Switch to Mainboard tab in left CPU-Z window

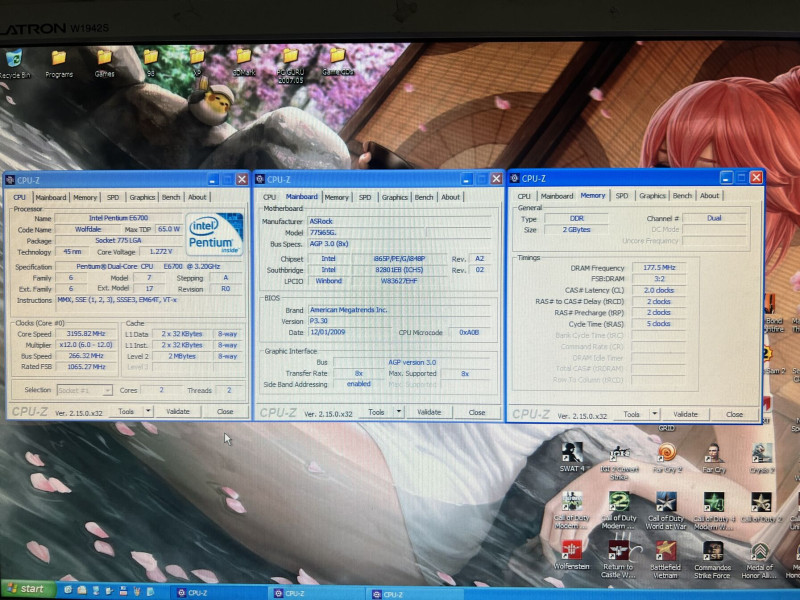tap(51, 197)
